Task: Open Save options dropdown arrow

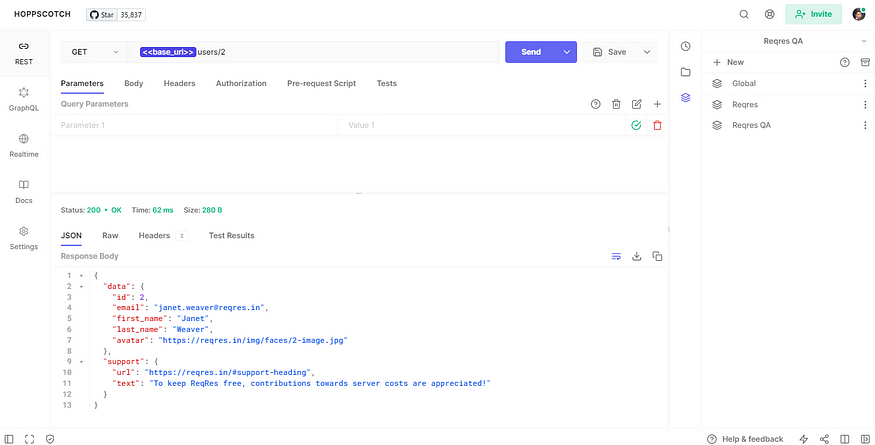Action: 647,52
